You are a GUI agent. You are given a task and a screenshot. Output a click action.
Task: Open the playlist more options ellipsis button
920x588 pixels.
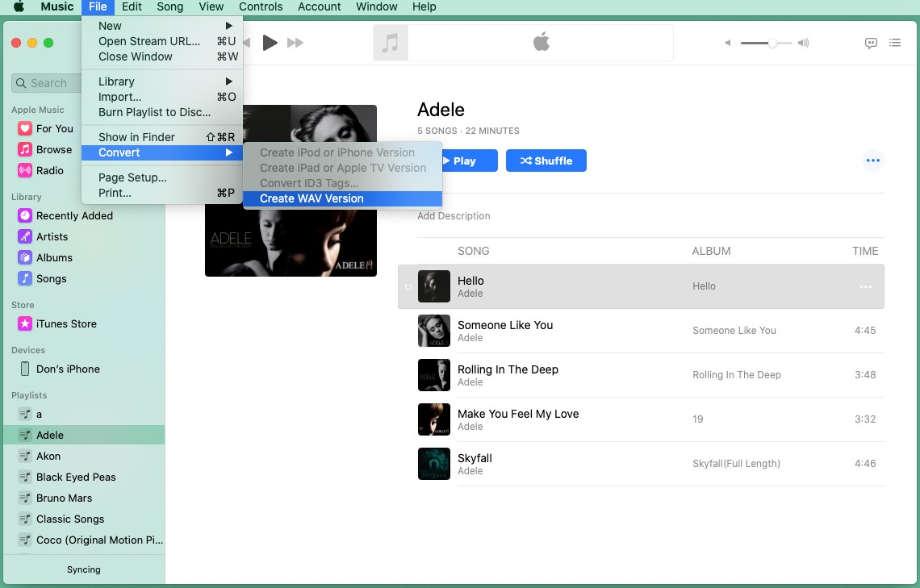point(873,161)
